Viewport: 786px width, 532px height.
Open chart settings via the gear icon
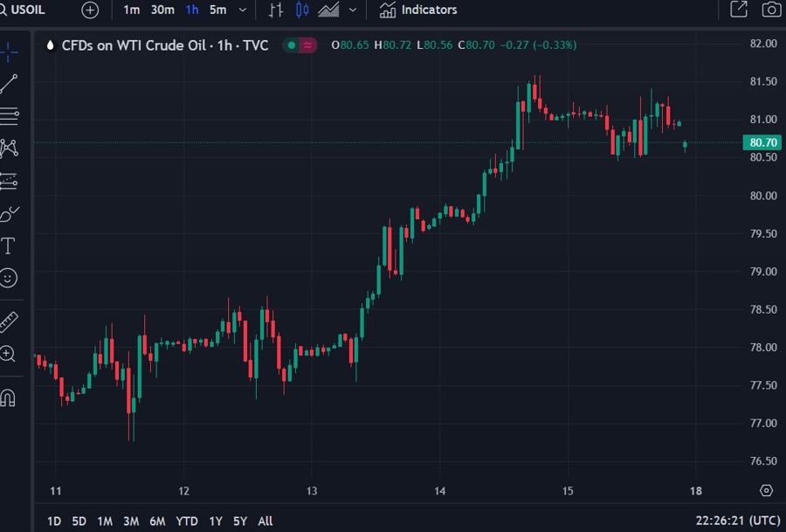[766, 490]
